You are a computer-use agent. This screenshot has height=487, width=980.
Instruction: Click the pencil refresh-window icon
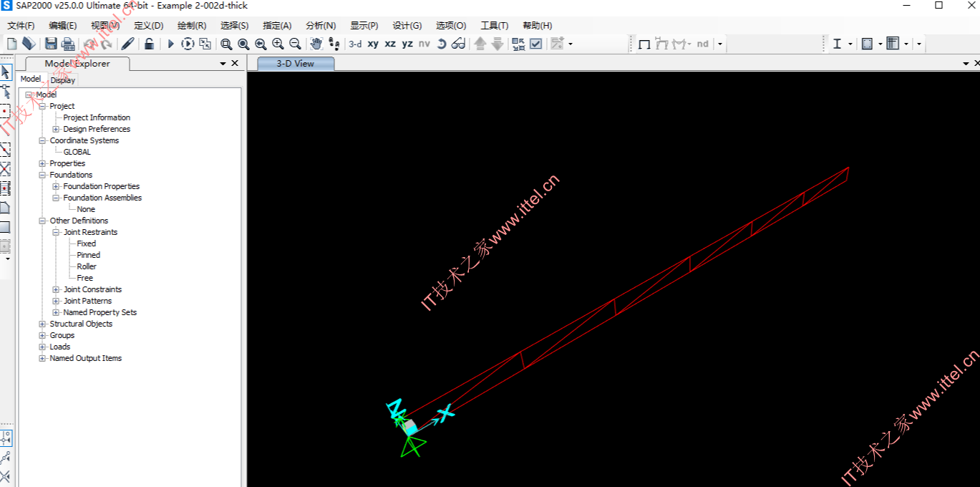[x=127, y=44]
